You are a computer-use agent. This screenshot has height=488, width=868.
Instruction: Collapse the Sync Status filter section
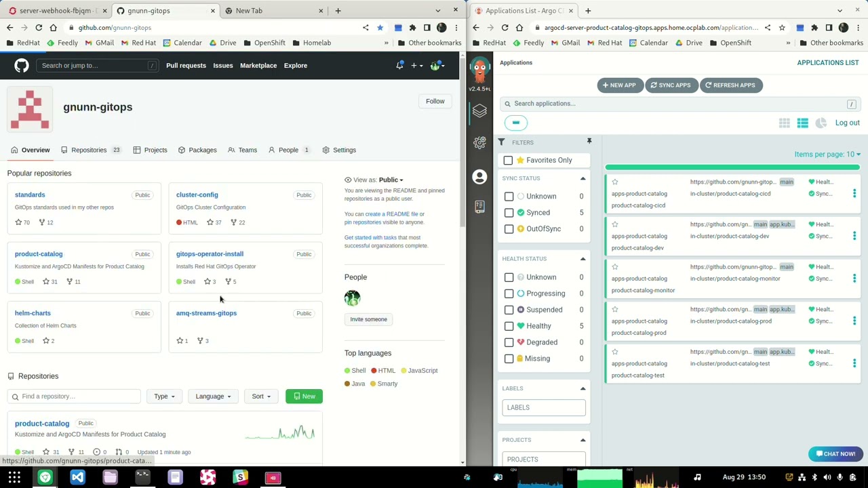(583, 178)
